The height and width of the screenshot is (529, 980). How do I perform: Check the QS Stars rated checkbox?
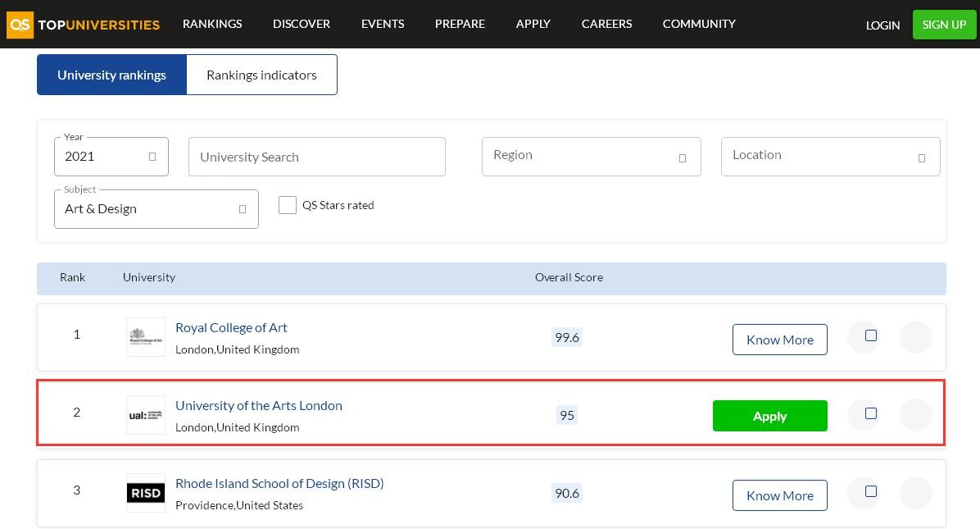click(x=288, y=205)
